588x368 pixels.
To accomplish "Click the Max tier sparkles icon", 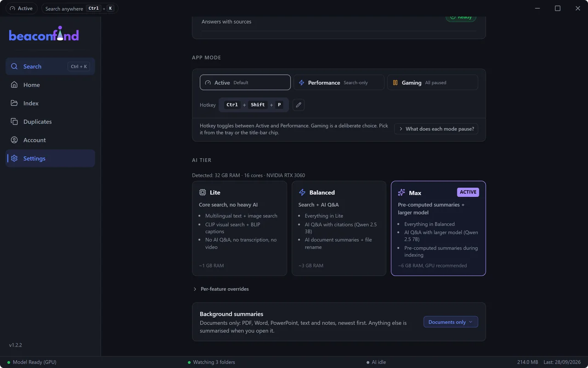I will [x=401, y=193].
